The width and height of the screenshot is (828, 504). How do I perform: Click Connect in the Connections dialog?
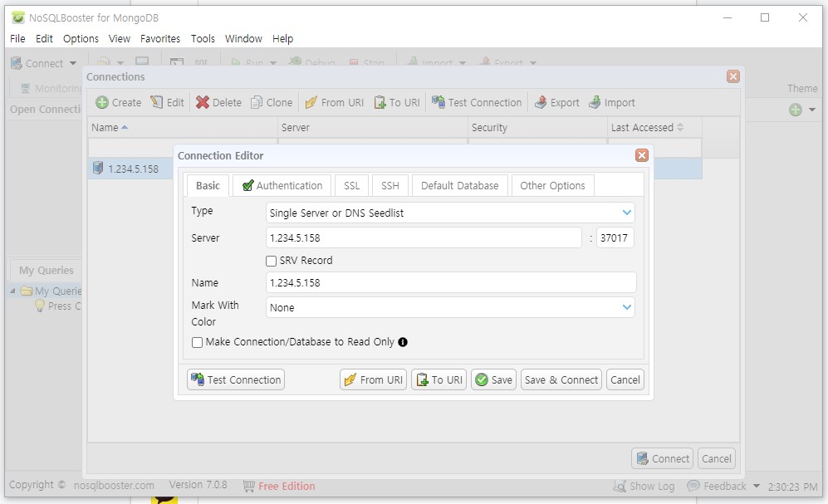[662, 458]
